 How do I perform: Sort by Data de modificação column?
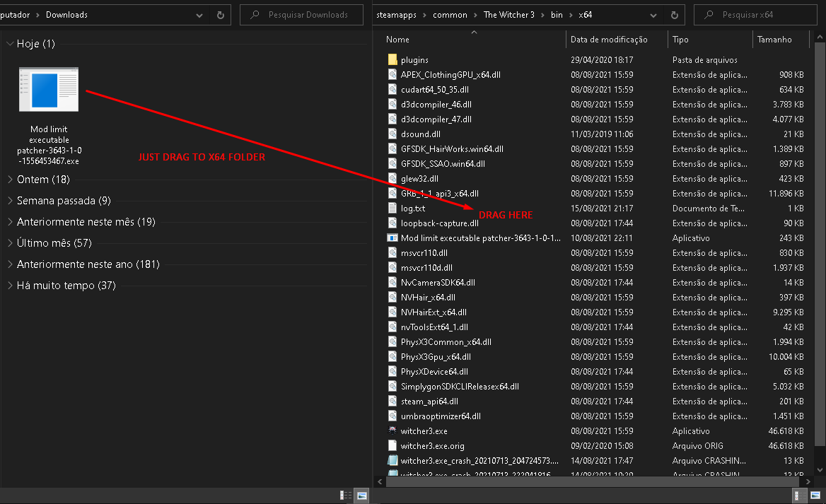click(609, 40)
